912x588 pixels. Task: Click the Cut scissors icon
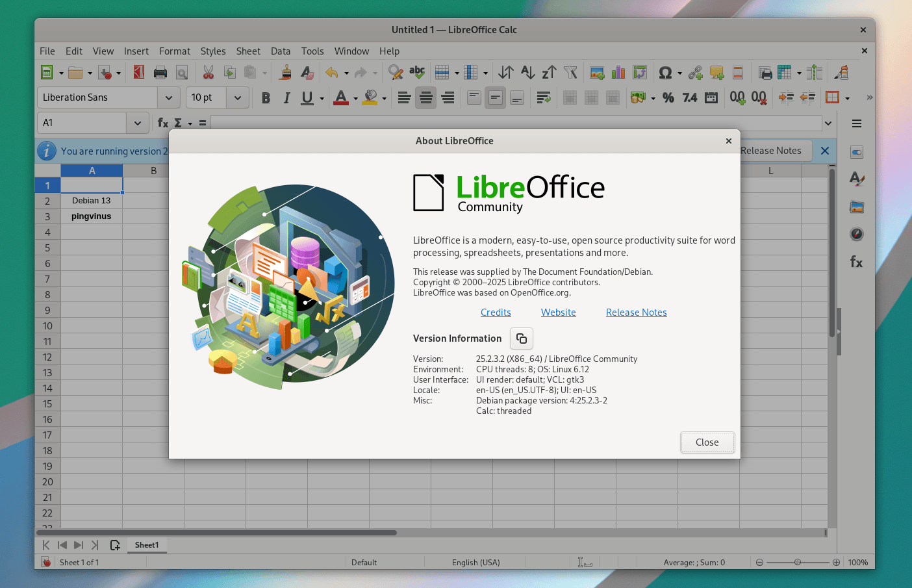click(208, 73)
